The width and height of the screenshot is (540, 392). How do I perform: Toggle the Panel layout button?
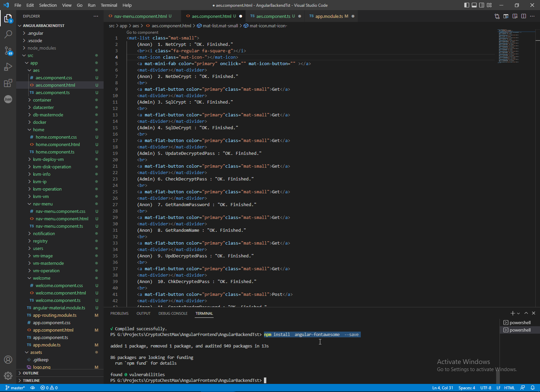pos(474,5)
